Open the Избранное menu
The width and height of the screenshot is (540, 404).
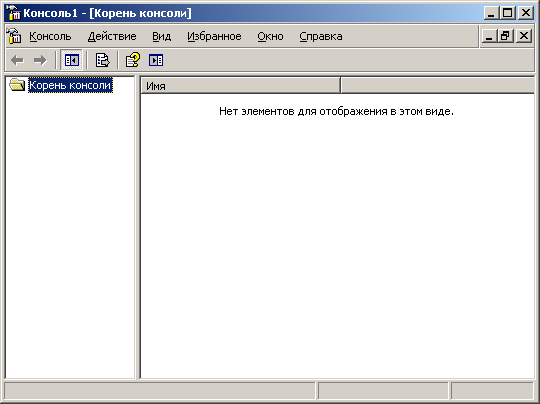pos(214,36)
